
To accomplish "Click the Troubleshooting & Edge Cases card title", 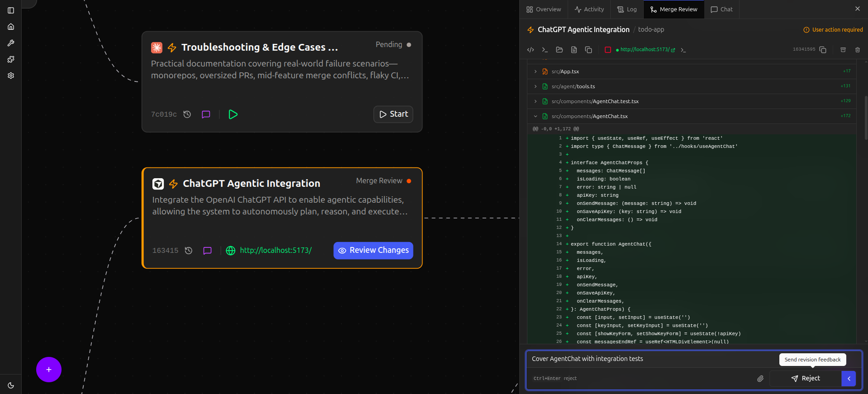I will 260,47.
